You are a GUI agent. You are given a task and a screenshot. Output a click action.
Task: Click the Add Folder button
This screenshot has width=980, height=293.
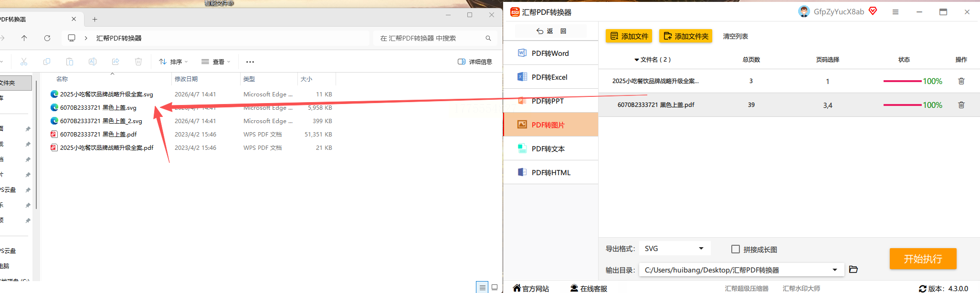(685, 36)
